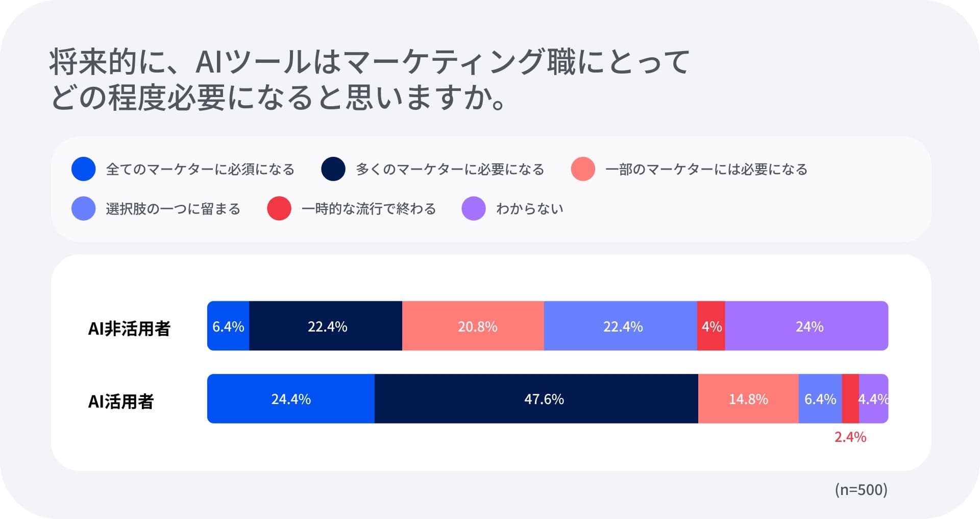Click the 14.8% salmon bar segment
This screenshot has width=980, height=519.
pos(748,398)
